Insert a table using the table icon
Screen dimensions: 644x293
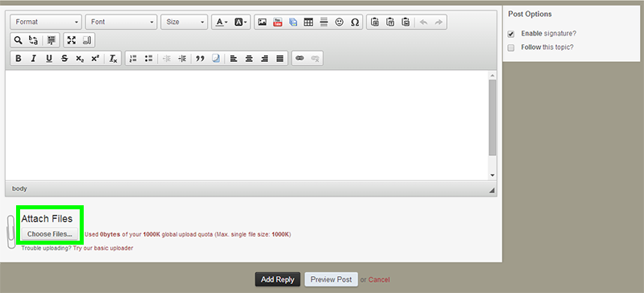308,23
